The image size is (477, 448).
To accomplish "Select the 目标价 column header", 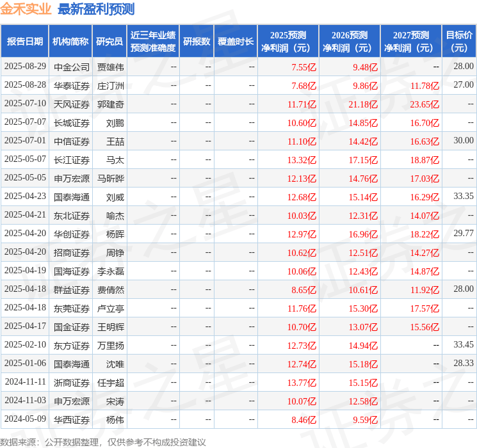I will (459, 42).
